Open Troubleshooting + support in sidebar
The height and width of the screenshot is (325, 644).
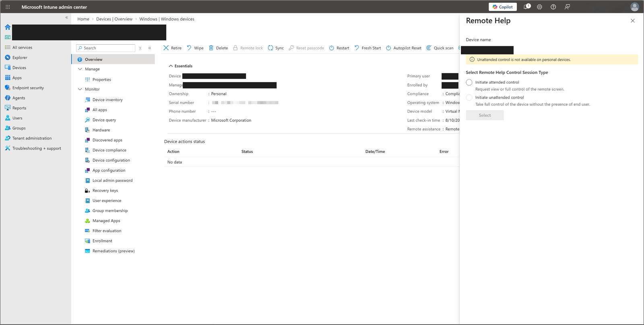pyautogui.click(x=36, y=148)
